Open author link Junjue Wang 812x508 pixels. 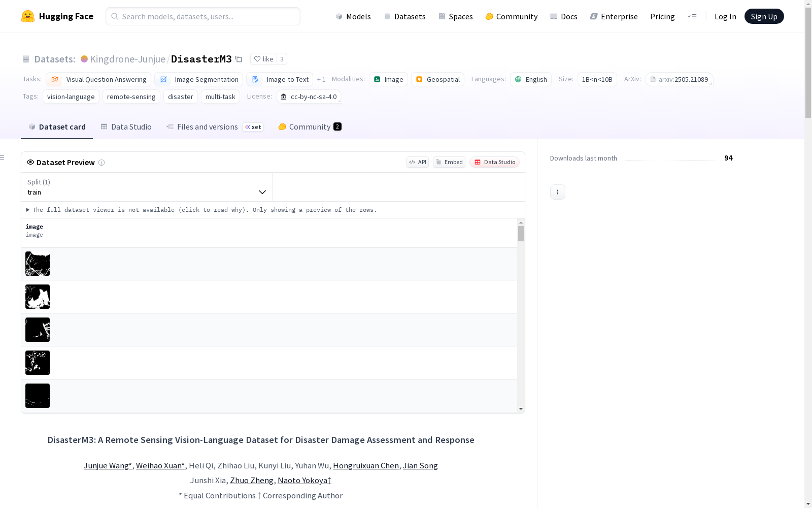point(108,466)
